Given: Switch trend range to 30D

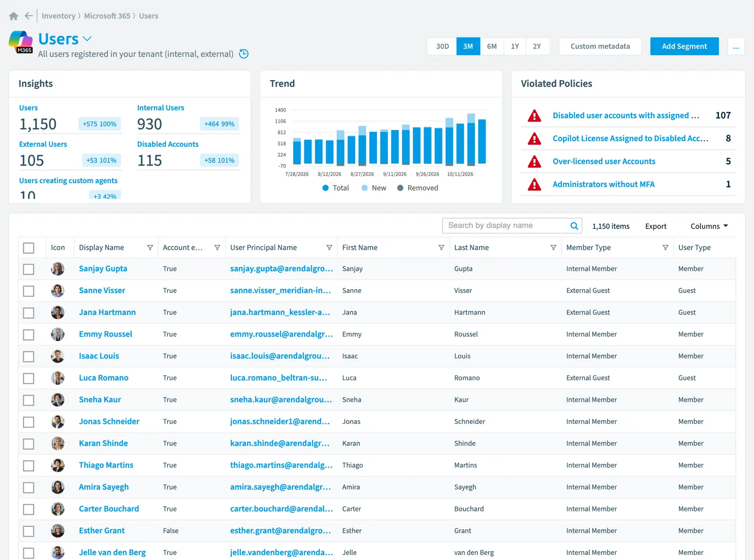Looking at the screenshot, I should 442,46.
